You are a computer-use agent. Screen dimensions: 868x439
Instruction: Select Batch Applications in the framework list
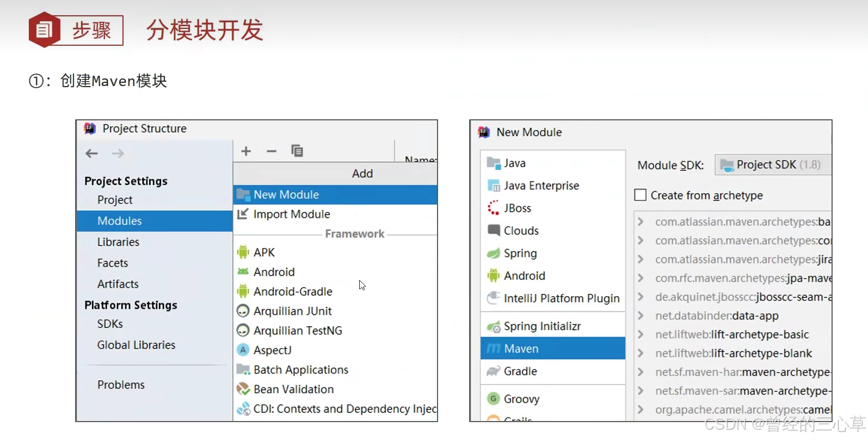coord(301,370)
